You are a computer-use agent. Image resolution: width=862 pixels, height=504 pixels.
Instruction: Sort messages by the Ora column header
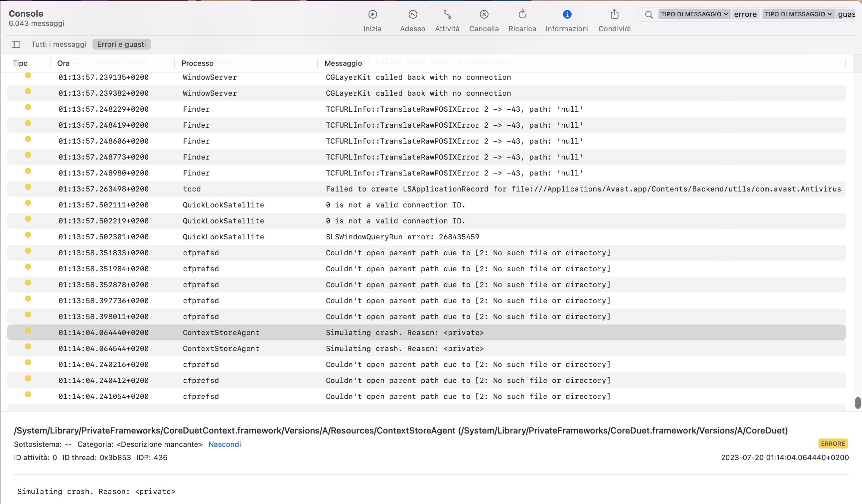tap(63, 63)
